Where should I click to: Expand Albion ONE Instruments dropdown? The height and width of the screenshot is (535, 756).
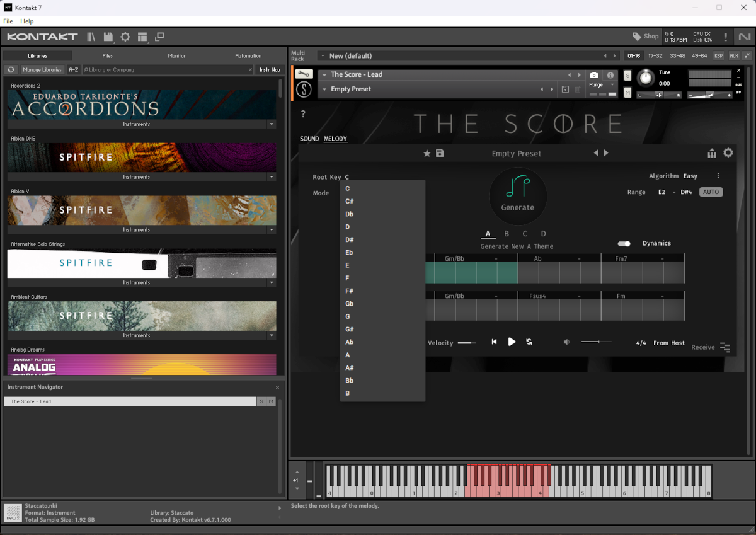pyautogui.click(x=272, y=177)
